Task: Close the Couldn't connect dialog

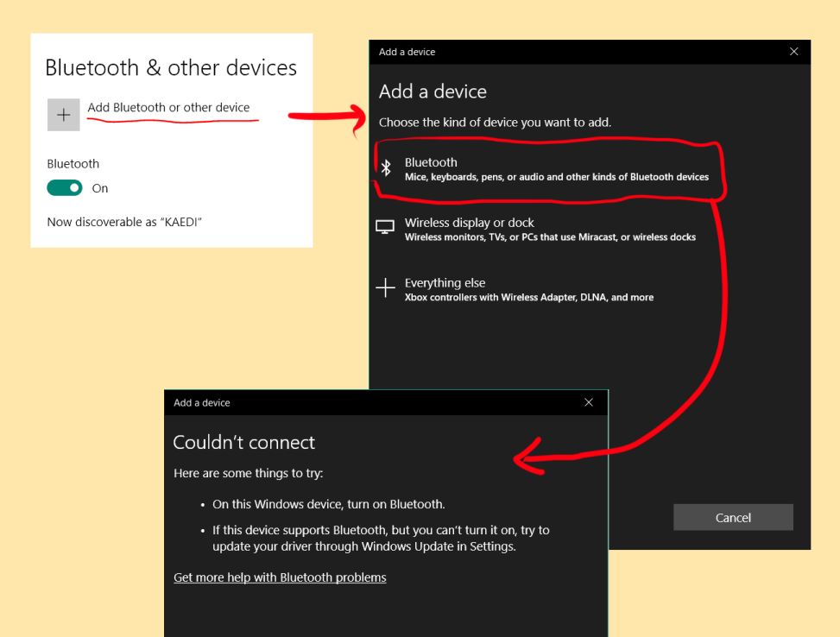Action: pyautogui.click(x=589, y=402)
